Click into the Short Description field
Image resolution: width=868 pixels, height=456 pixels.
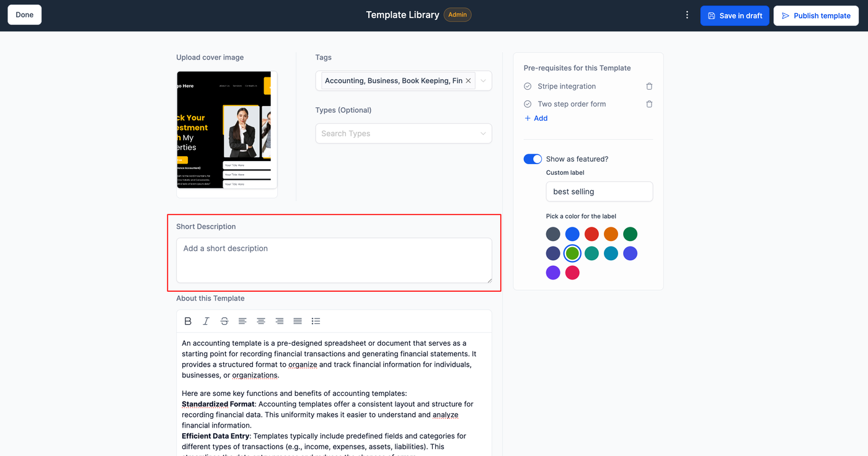(334, 260)
